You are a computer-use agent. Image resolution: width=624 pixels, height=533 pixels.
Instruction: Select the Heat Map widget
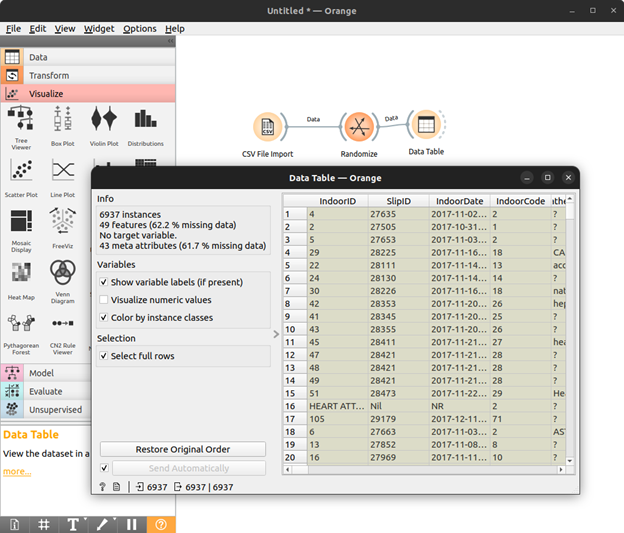(x=21, y=281)
